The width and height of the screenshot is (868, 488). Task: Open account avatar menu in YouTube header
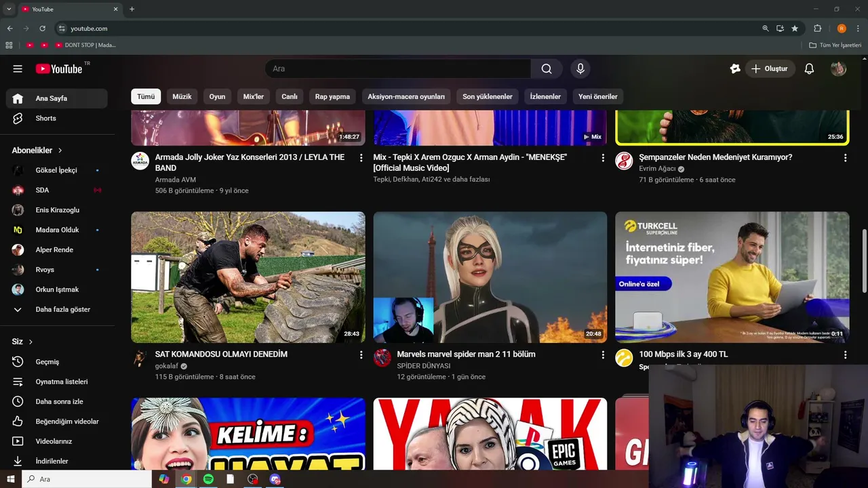839,68
